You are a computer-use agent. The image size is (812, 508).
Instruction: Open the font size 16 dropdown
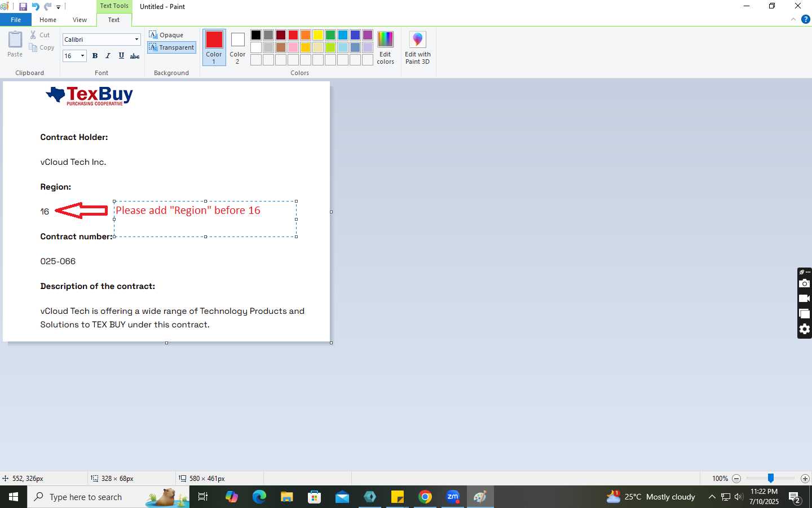(82, 56)
